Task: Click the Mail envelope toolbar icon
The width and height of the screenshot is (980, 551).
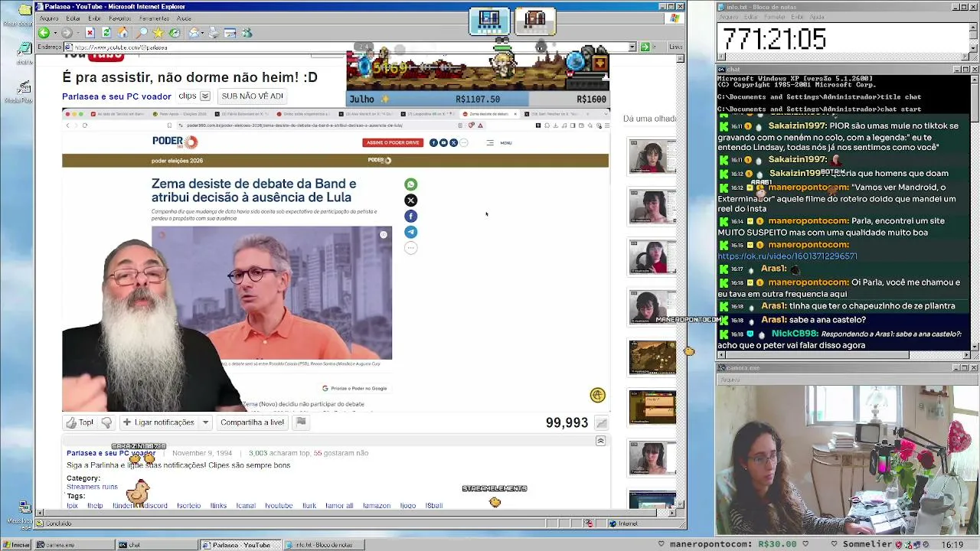Action: click(194, 33)
